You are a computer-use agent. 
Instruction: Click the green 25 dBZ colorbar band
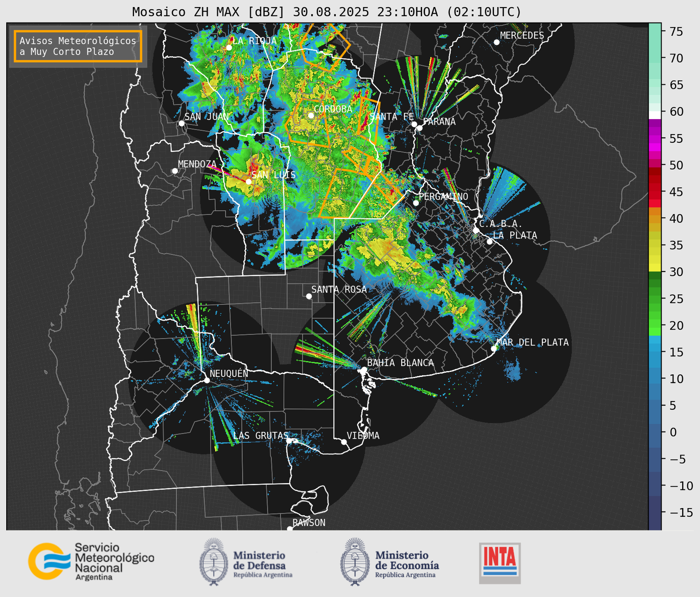tap(654, 299)
